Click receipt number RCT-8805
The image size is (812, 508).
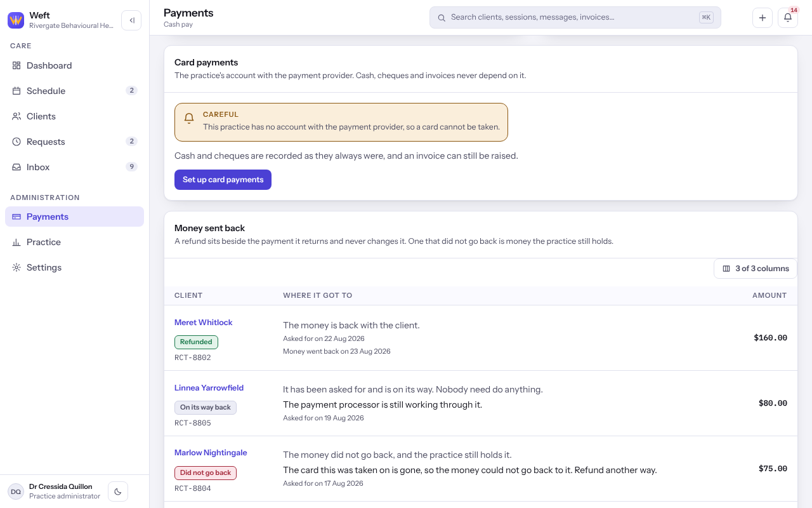[193, 423]
